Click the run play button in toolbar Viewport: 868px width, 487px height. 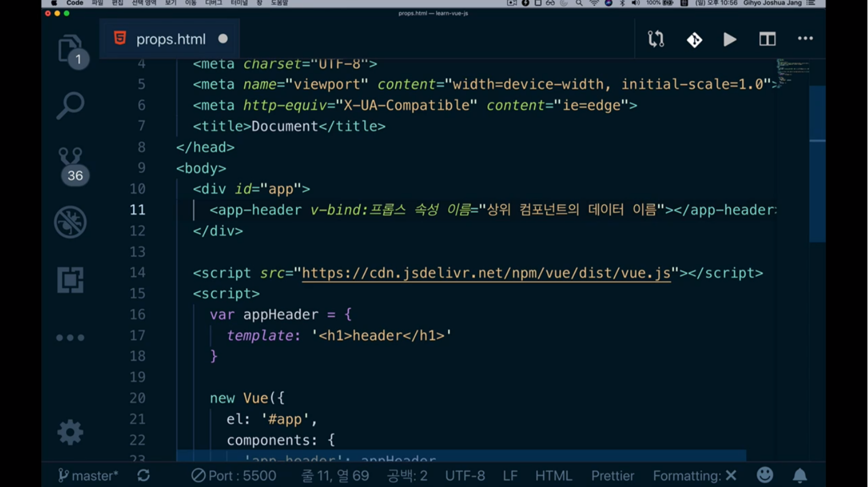[x=730, y=39]
